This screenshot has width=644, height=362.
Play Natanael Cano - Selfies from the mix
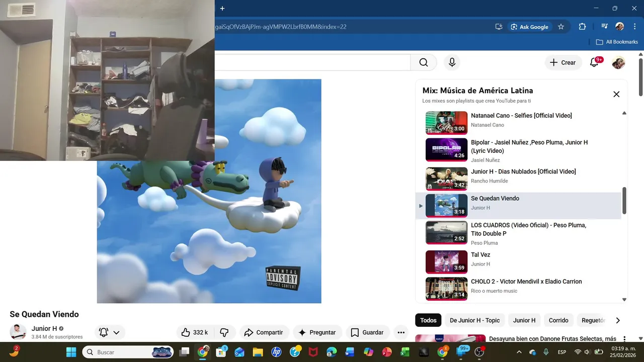[518, 123]
